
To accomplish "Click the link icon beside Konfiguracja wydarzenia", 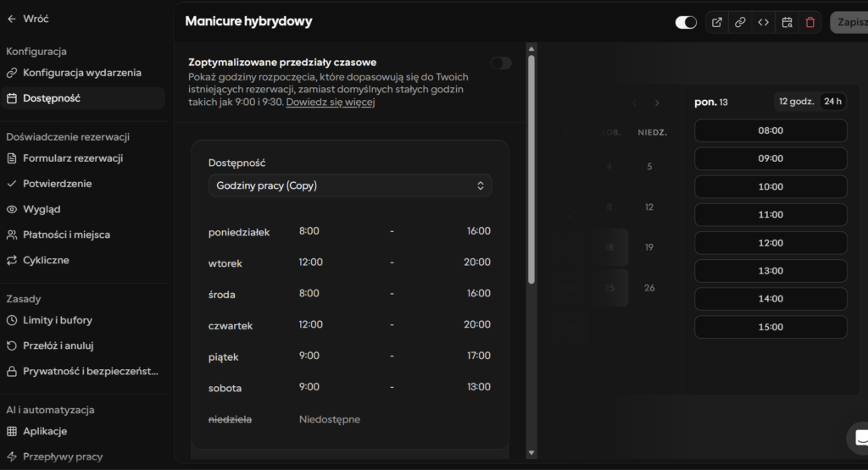I will 12,73.
